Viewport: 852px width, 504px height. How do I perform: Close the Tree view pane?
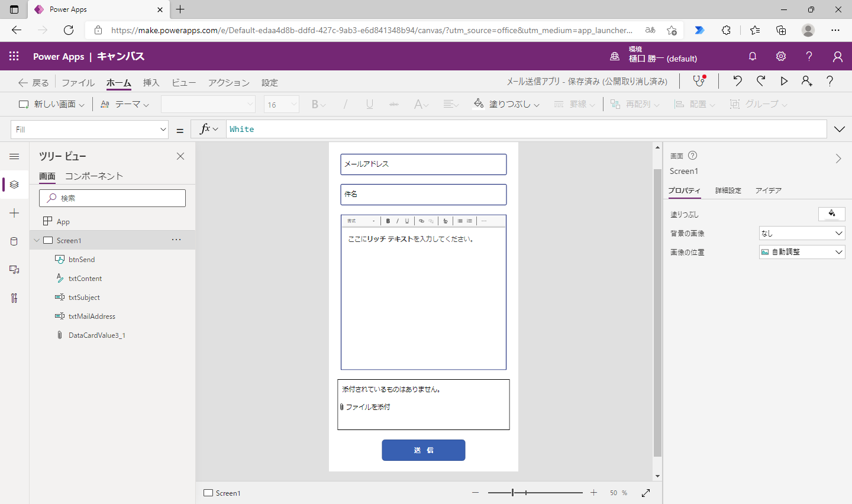[x=180, y=156]
